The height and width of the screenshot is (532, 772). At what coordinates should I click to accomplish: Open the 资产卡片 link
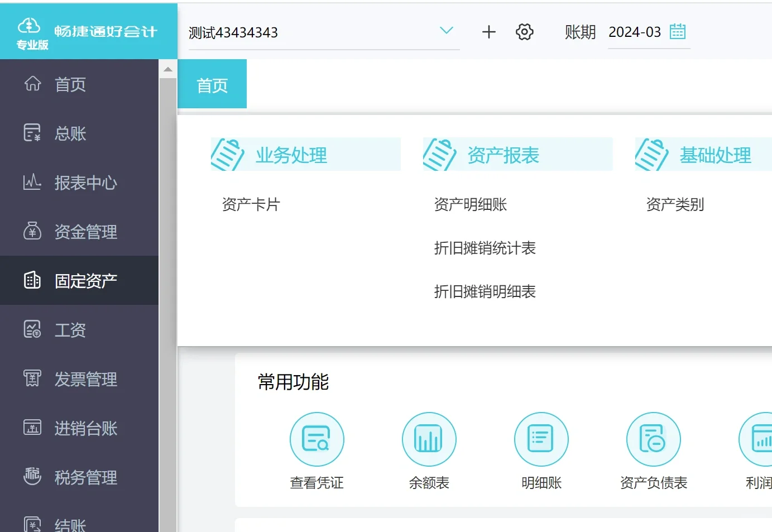[x=251, y=204]
